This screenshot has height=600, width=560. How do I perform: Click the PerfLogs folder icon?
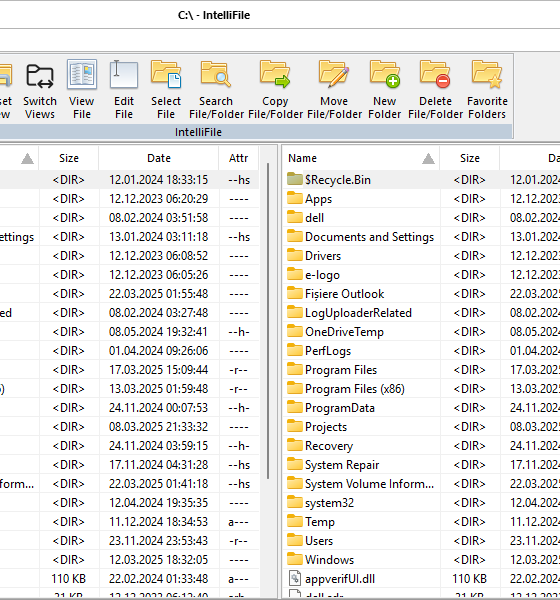pos(295,350)
